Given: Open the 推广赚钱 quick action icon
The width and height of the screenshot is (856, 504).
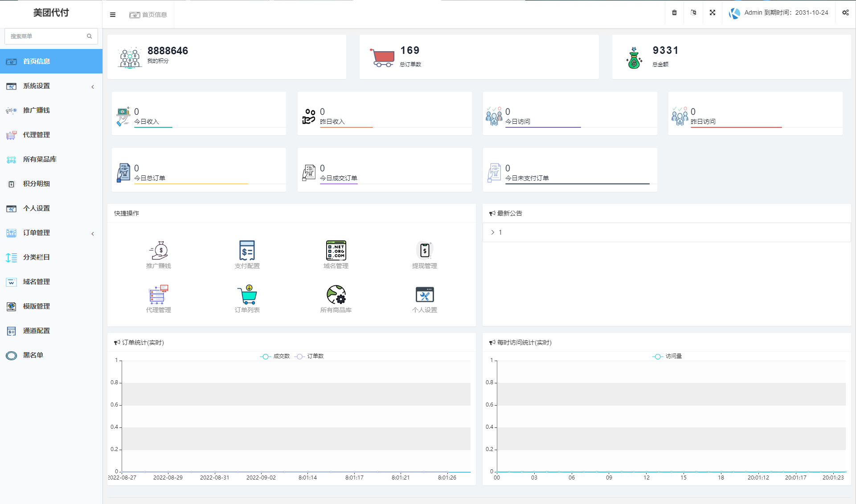Looking at the screenshot, I should click(158, 251).
